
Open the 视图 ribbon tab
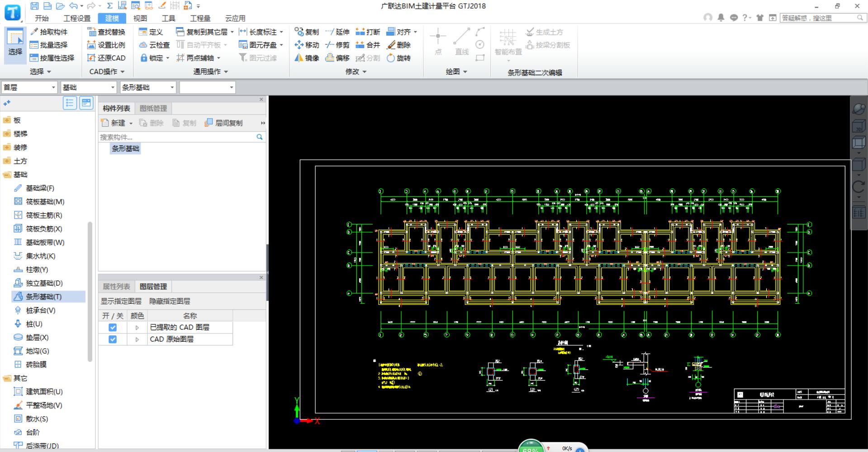(140, 18)
